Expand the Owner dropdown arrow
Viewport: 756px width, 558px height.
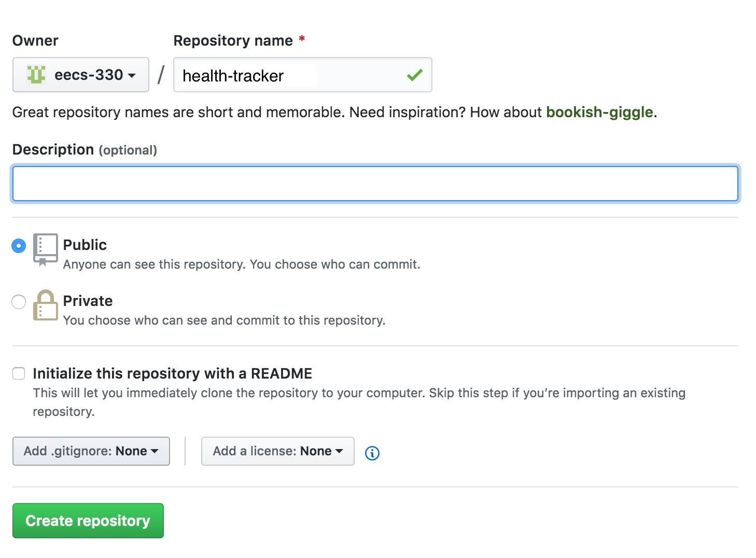132,76
